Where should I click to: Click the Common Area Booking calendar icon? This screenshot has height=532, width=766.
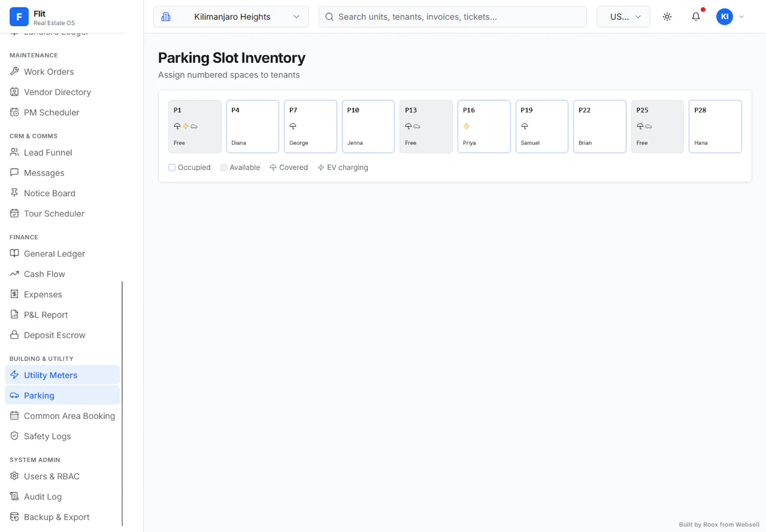pyautogui.click(x=14, y=416)
